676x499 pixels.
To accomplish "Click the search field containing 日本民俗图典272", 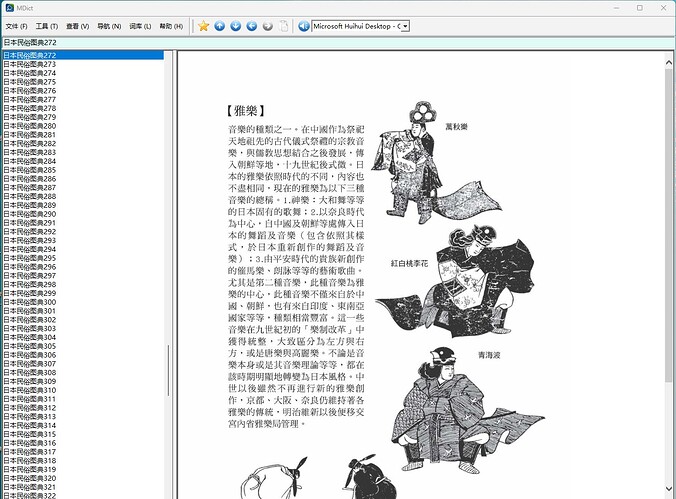I will (338, 42).
